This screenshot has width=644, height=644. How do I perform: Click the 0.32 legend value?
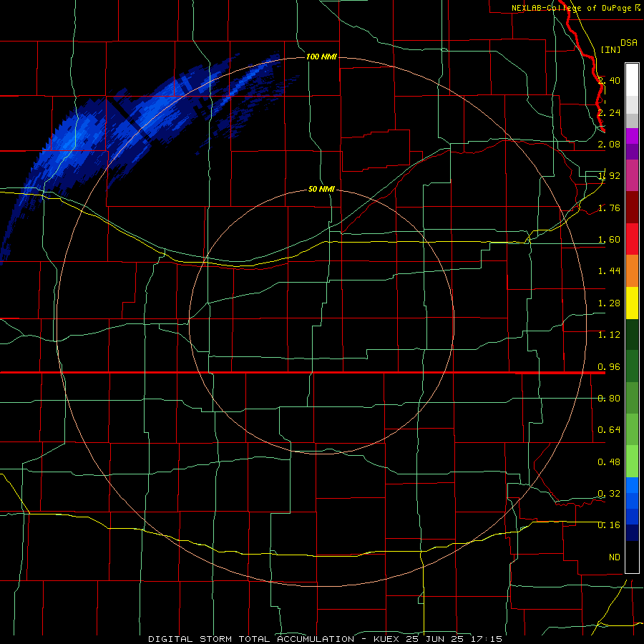[609, 494]
